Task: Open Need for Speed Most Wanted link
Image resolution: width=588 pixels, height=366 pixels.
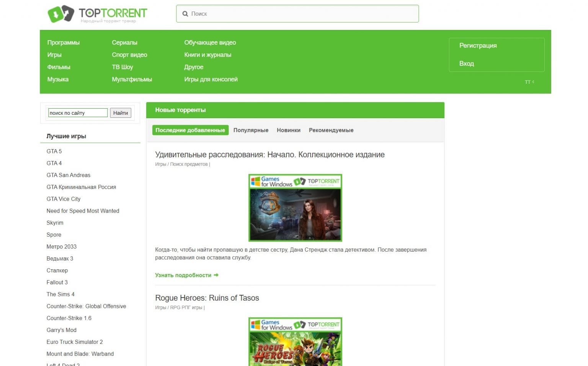Action: (83, 211)
